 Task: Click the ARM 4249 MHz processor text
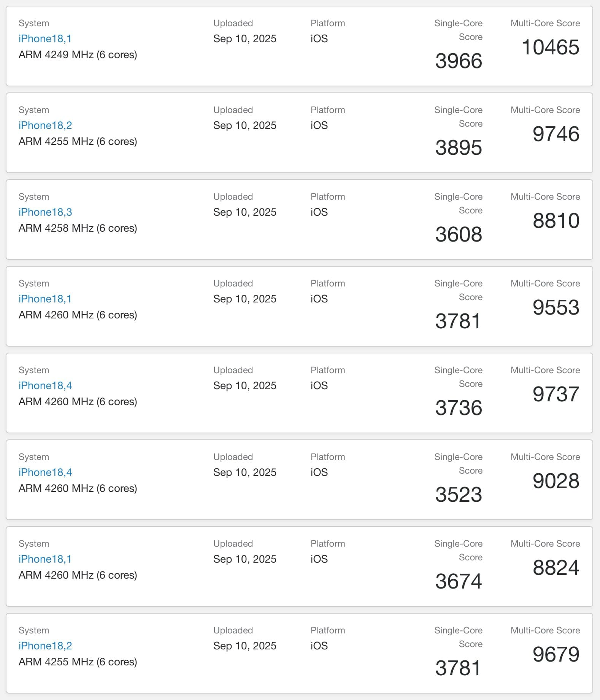78,54
